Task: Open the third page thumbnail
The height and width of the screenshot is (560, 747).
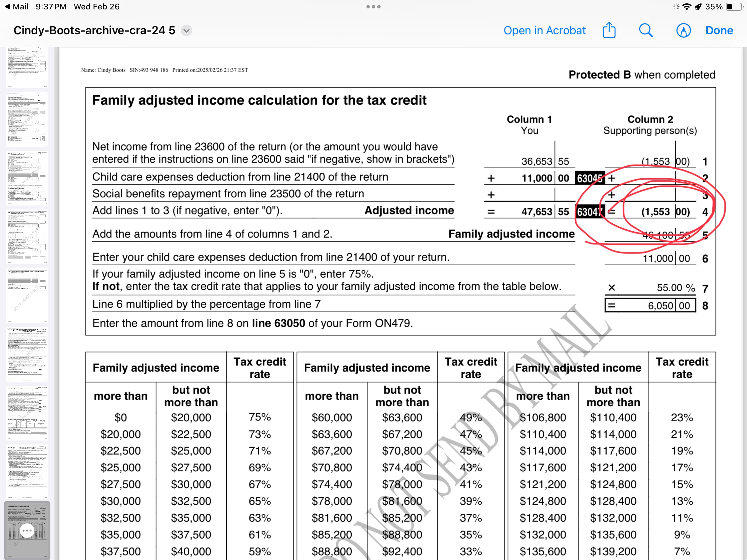Action: 27,178
